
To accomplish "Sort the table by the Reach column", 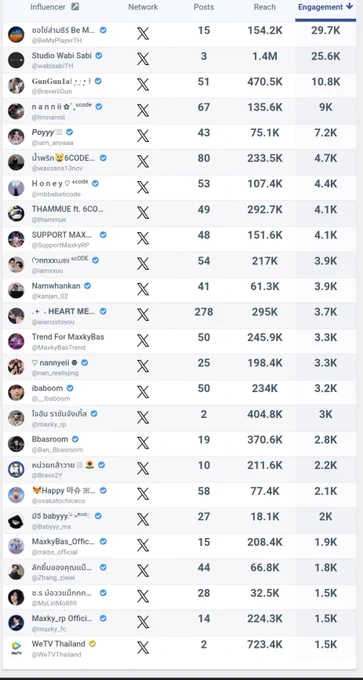I will pyautogui.click(x=265, y=7).
